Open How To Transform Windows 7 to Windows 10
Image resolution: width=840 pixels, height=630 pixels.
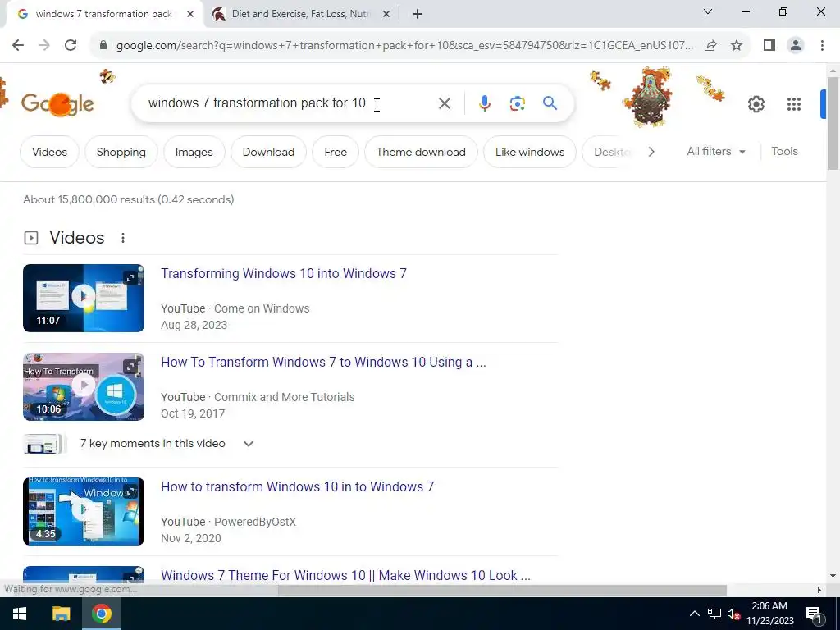(x=323, y=362)
